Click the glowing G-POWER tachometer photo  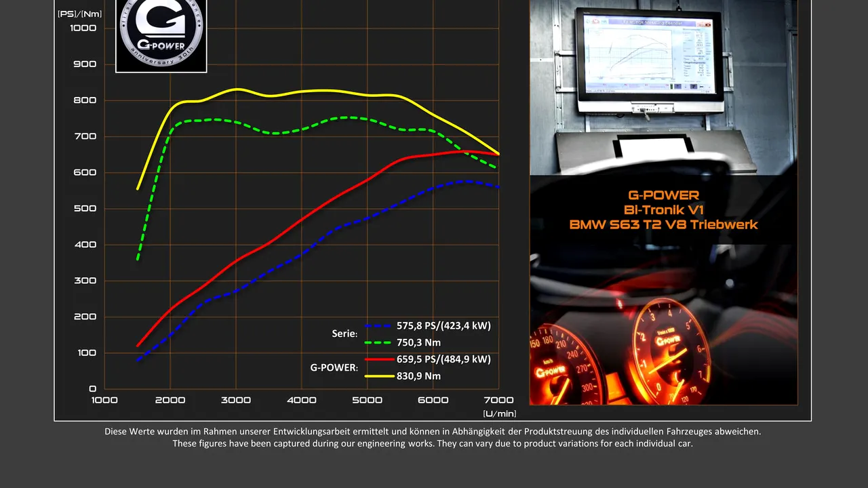coord(663,325)
